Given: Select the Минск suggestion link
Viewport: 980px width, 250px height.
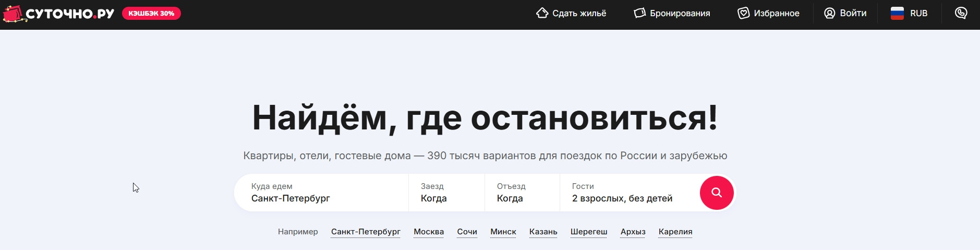Looking at the screenshot, I should pyautogui.click(x=503, y=232).
